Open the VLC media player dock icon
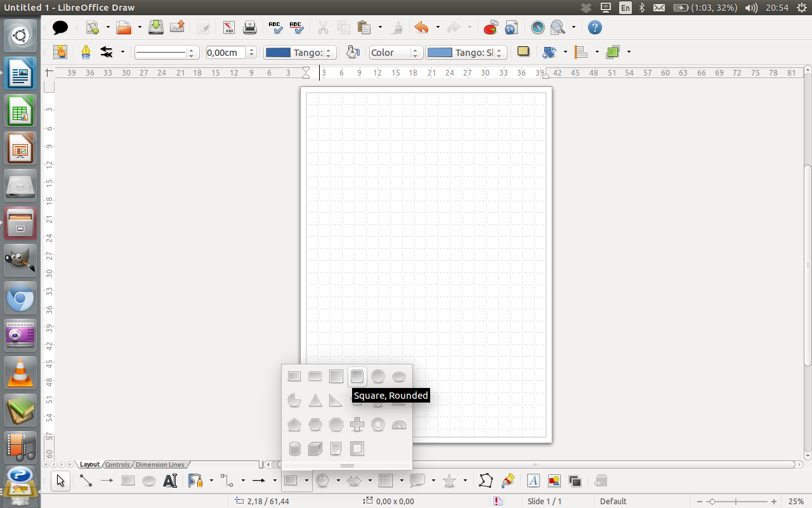This screenshot has height=508, width=812. coord(20,373)
